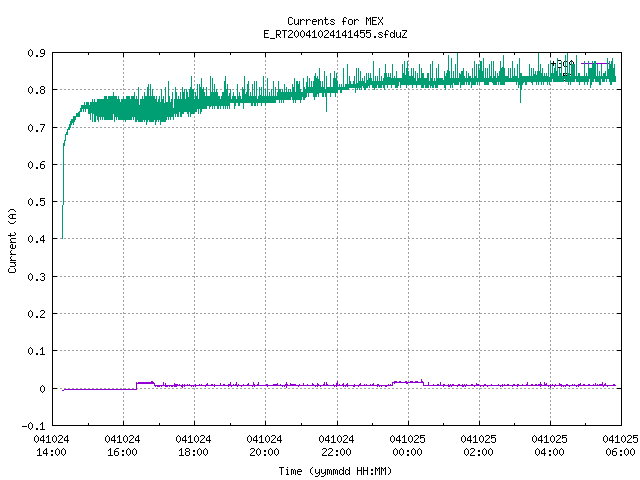The height and width of the screenshot is (480, 640).
Task: Click the 041024 20:00 time tick label
Action: click(264, 446)
